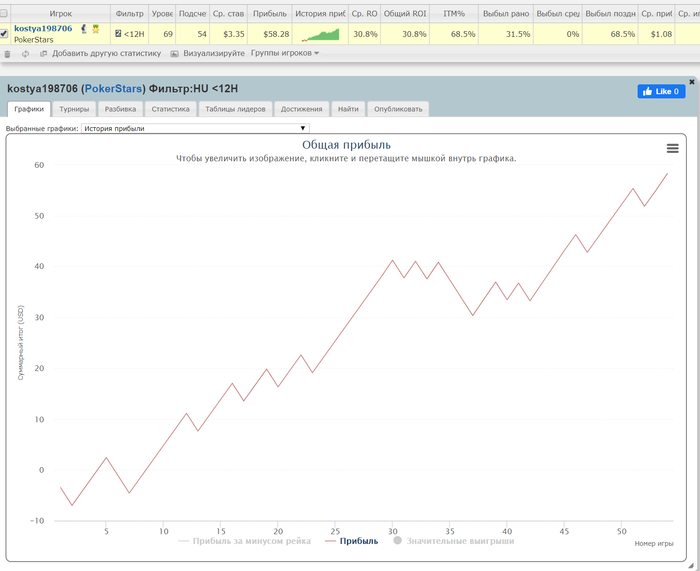
Task: Uncheck the kostya198706 row checkbox
Action: tap(4, 33)
